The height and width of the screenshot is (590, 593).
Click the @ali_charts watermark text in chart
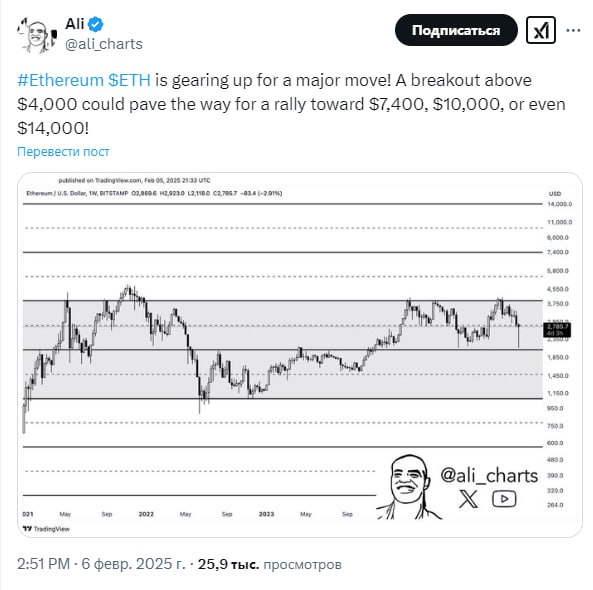tap(489, 475)
